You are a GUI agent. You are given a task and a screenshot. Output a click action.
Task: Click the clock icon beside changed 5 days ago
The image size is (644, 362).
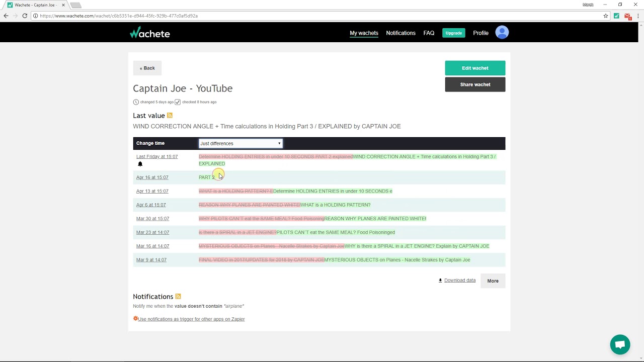[136, 102]
